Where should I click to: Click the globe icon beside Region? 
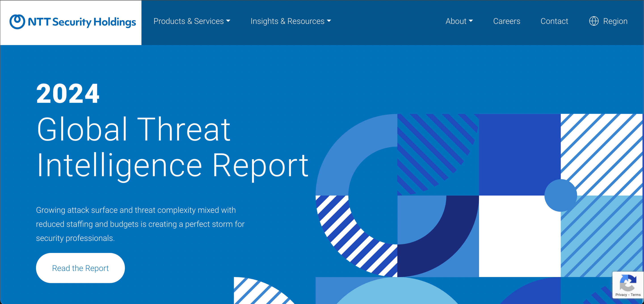point(594,21)
